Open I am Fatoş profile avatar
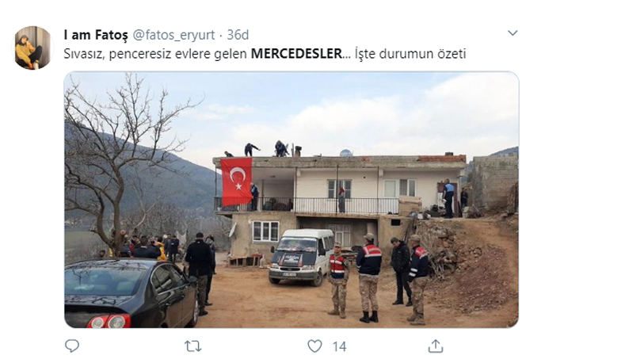 click(32, 48)
